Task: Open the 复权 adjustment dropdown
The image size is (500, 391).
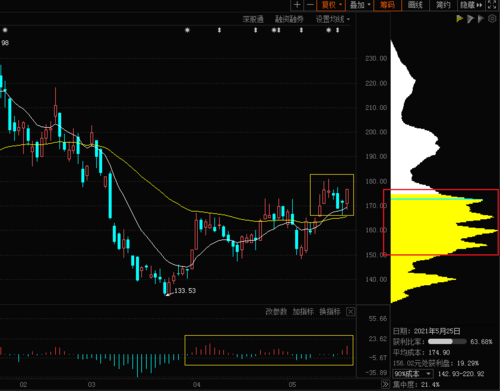Action: (332, 5)
